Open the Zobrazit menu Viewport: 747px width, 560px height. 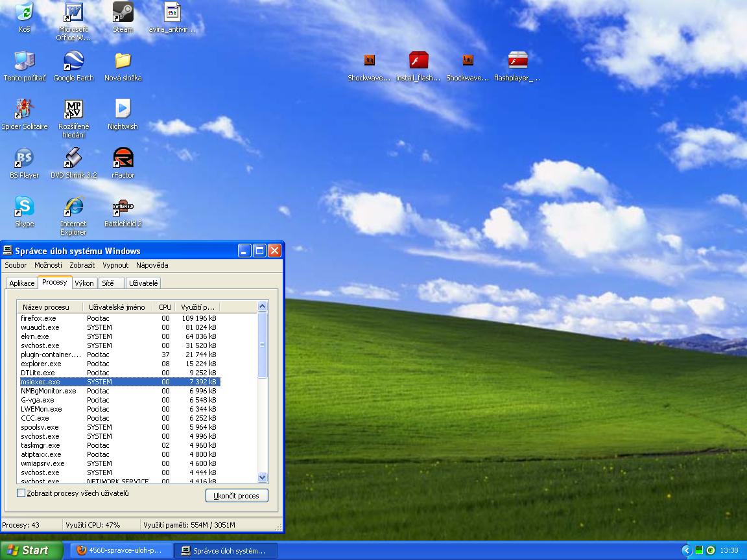82,265
